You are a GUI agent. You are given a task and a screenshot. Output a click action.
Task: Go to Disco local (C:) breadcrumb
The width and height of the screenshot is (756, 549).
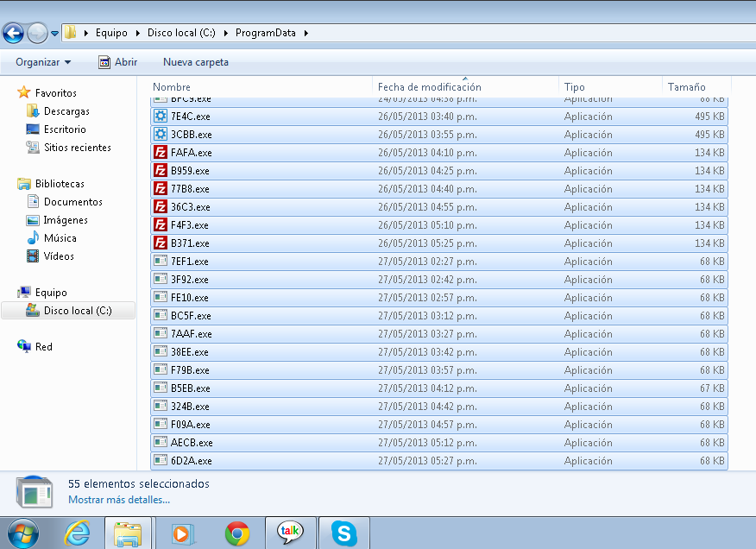pos(181,33)
